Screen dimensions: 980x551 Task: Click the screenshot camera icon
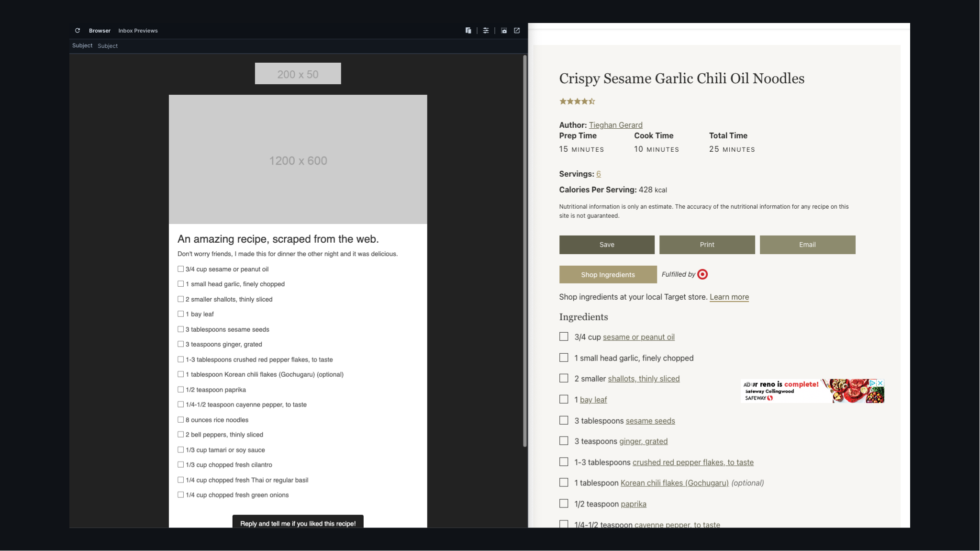tap(504, 31)
